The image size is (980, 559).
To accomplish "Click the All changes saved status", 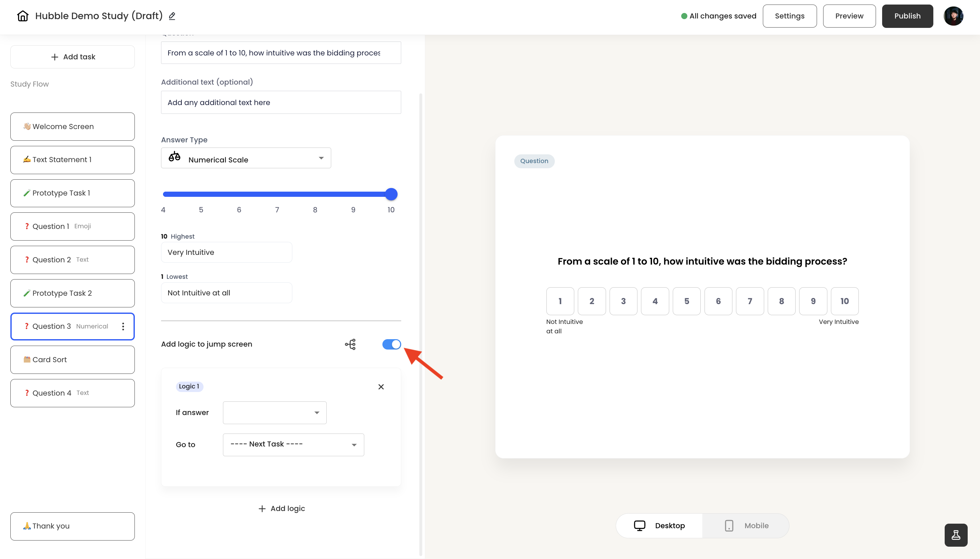I will [x=718, y=16].
